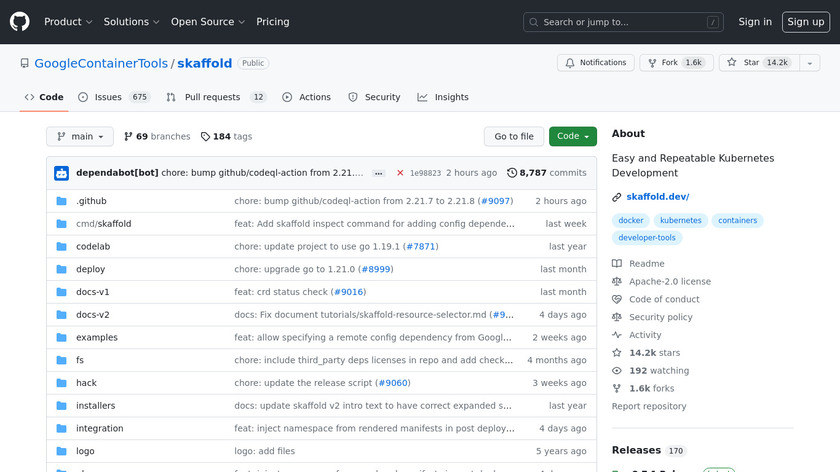Select the kubernetes topic tag
840x472 pixels.
click(x=681, y=221)
